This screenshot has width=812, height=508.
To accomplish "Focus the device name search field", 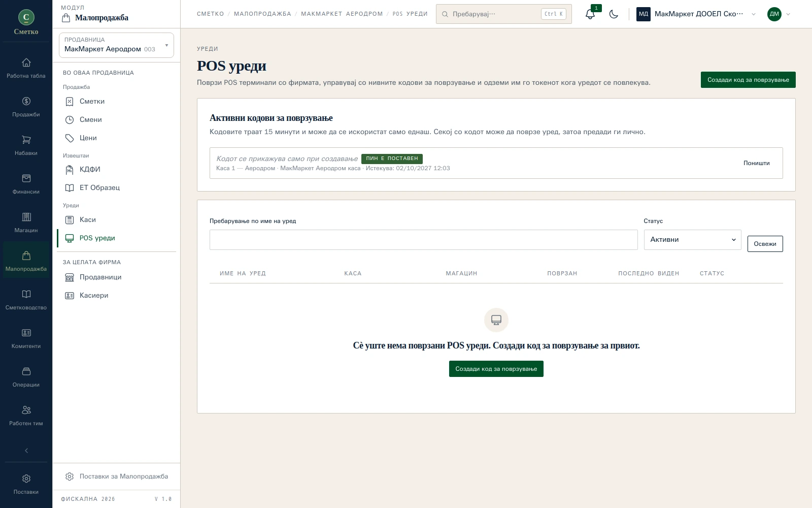I will click(423, 240).
